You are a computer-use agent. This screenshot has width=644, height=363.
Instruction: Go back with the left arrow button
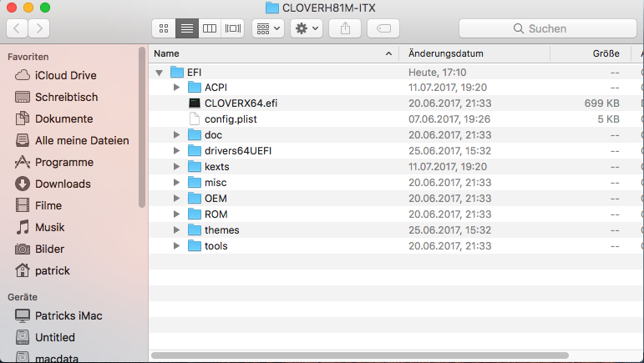tap(18, 28)
